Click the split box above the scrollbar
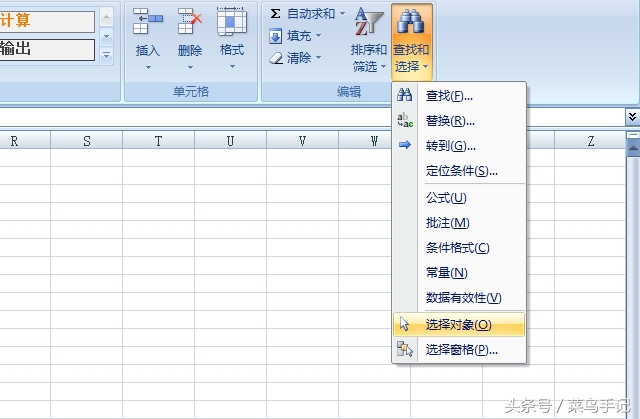Viewport: 640px width, 419px height. (x=633, y=135)
